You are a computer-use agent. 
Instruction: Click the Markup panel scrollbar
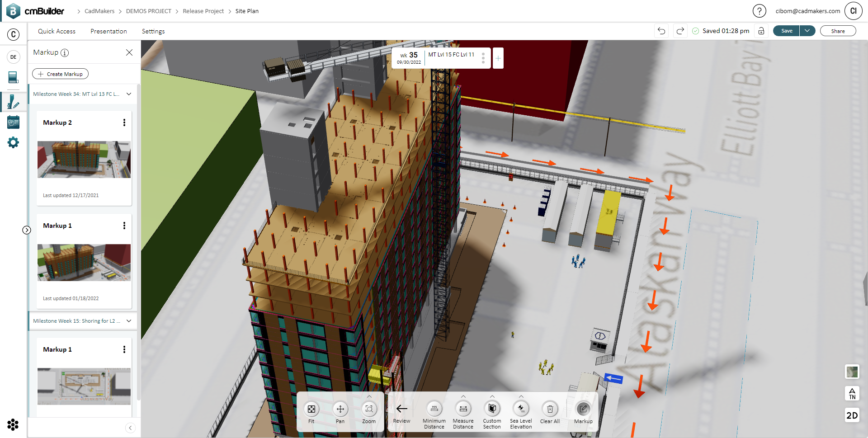point(139,242)
